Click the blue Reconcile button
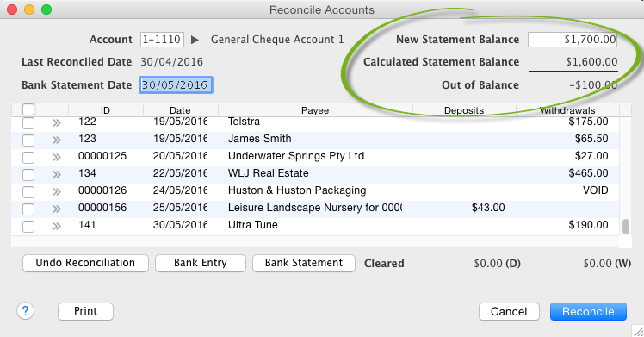The width and height of the screenshot is (644, 337). 588,311
